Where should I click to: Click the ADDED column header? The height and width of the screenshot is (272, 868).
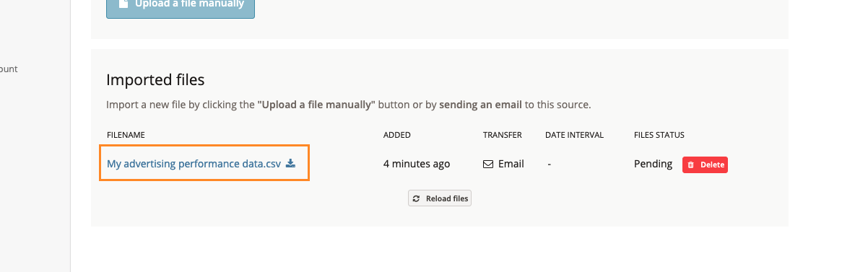pos(396,135)
